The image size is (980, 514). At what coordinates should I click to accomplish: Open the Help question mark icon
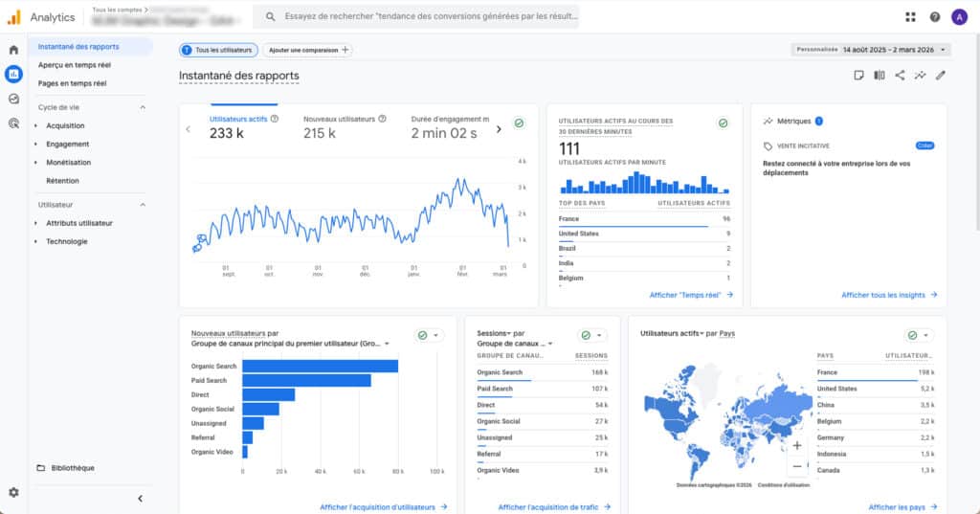(x=934, y=17)
